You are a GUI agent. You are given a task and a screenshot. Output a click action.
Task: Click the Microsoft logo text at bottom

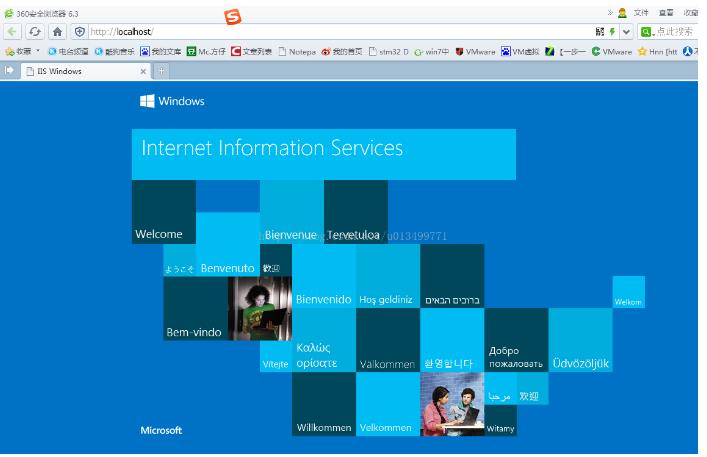click(x=161, y=430)
